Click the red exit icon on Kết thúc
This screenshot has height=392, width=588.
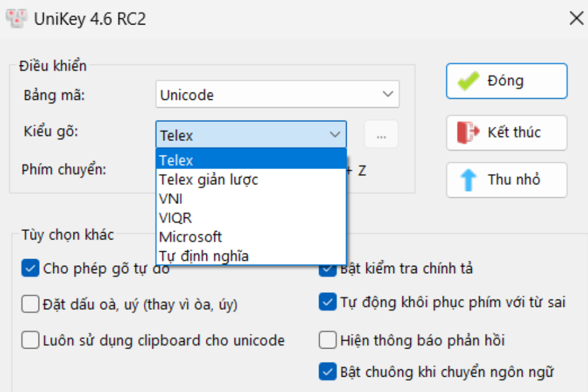469,132
